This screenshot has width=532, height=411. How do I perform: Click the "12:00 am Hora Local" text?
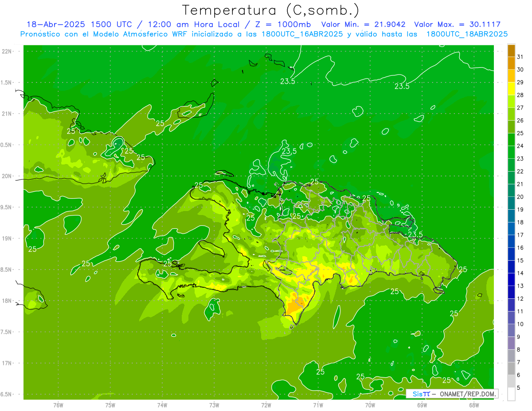coord(193,24)
